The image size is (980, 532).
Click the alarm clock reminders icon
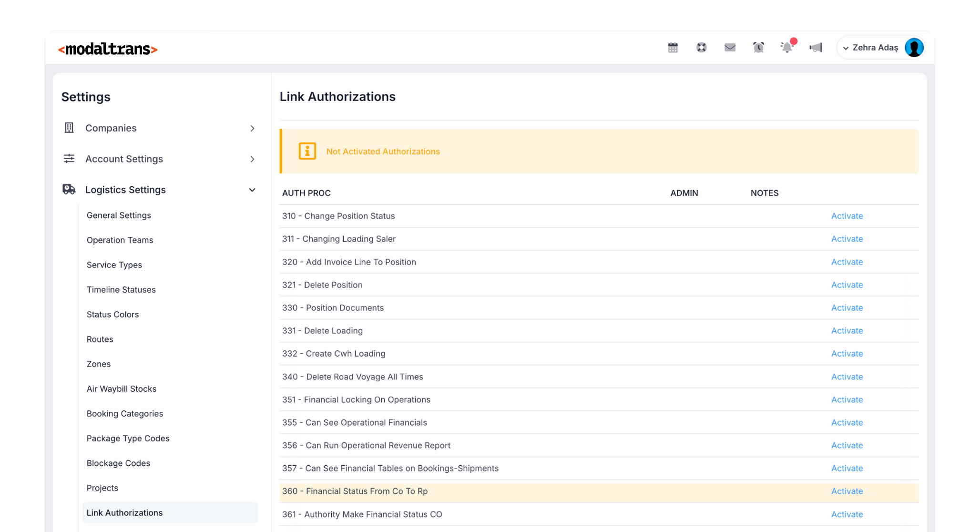pyautogui.click(x=758, y=47)
